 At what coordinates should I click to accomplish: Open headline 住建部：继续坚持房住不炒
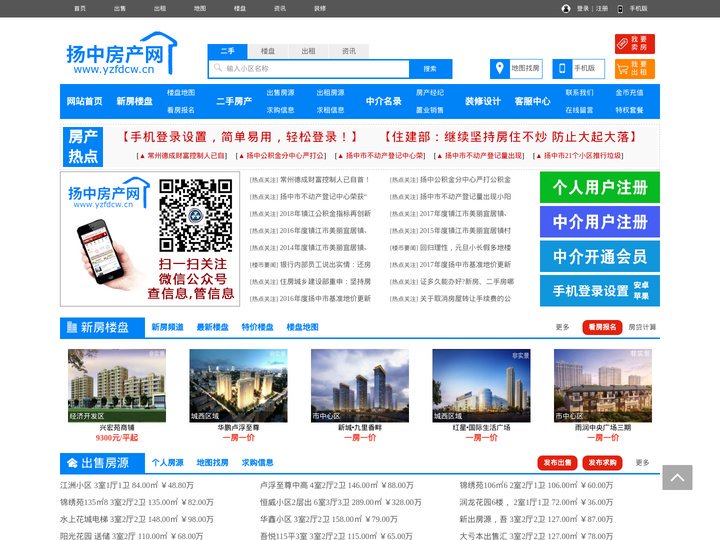pos(510,137)
